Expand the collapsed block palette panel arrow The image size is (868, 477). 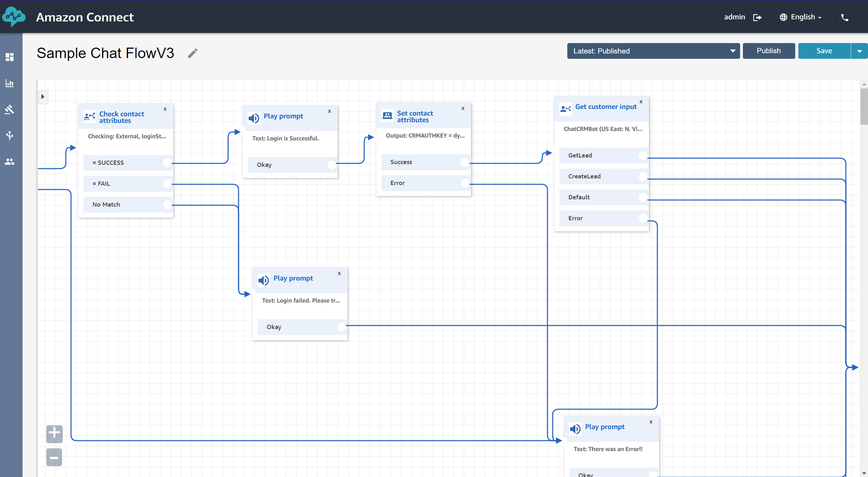(x=43, y=97)
